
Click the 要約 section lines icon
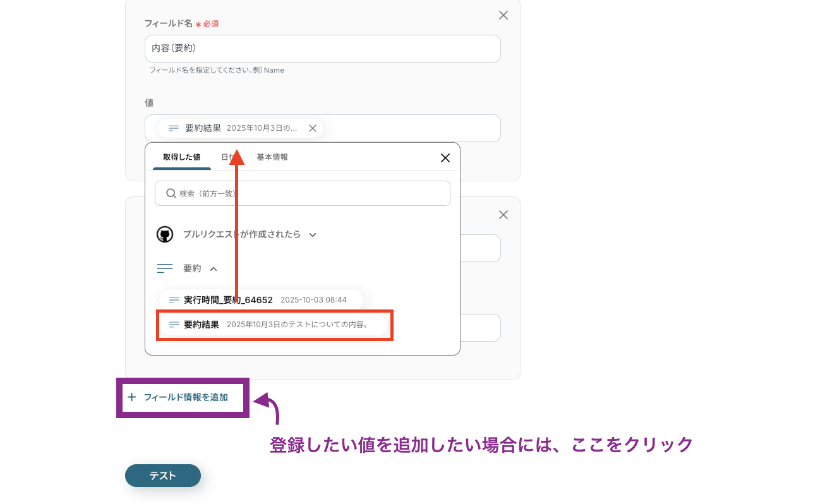click(x=165, y=268)
